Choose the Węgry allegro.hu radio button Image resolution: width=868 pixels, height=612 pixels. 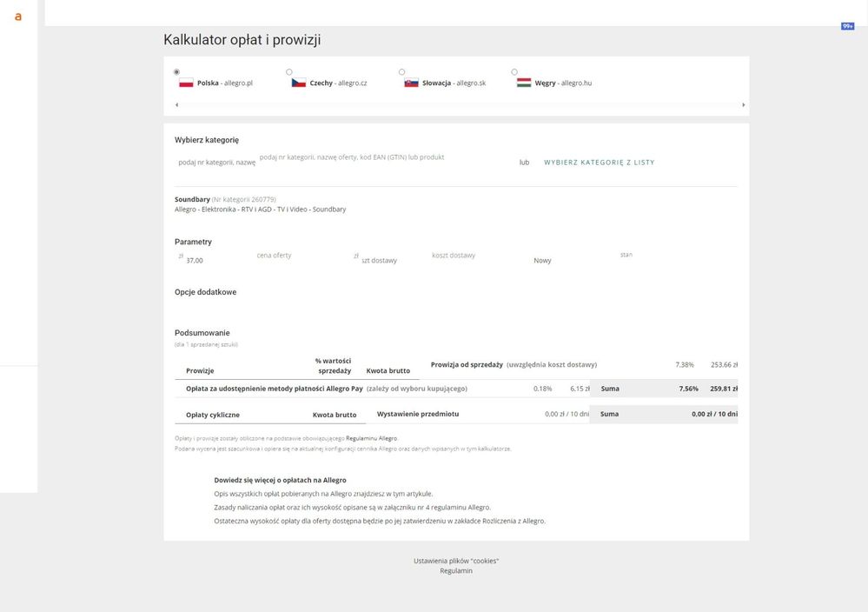514,72
